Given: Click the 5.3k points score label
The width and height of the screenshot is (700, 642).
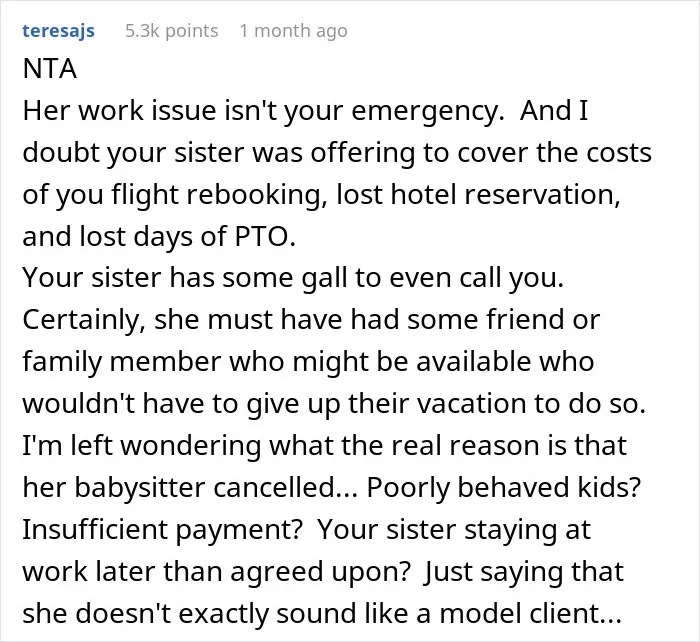Looking at the screenshot, I should tap(172, 31).
